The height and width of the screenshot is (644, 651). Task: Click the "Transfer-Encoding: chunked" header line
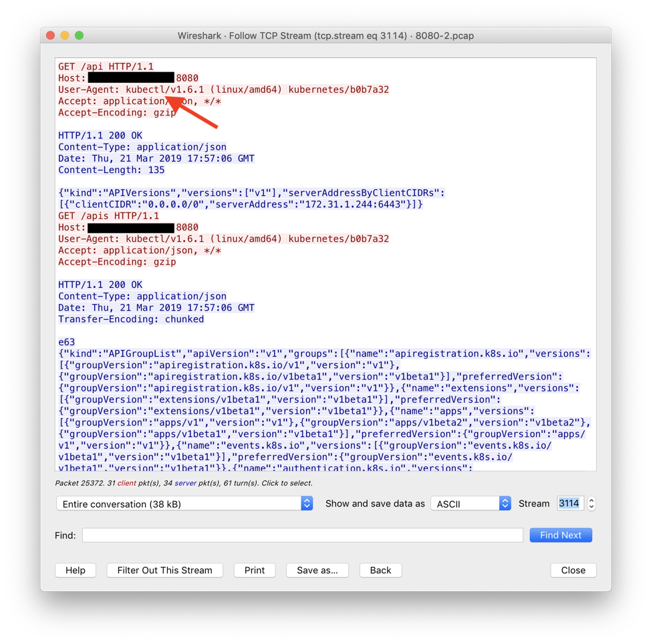[x=131, y=319]
